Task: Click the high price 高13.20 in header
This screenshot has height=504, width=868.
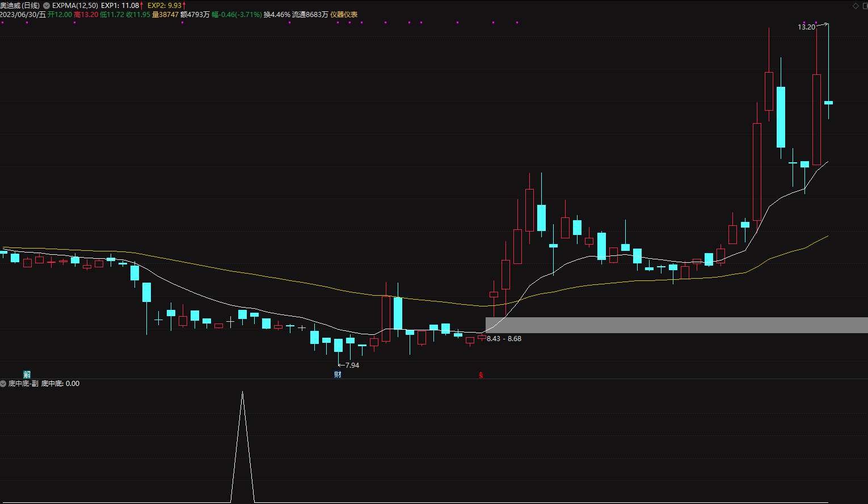Action: click(86, 15)
